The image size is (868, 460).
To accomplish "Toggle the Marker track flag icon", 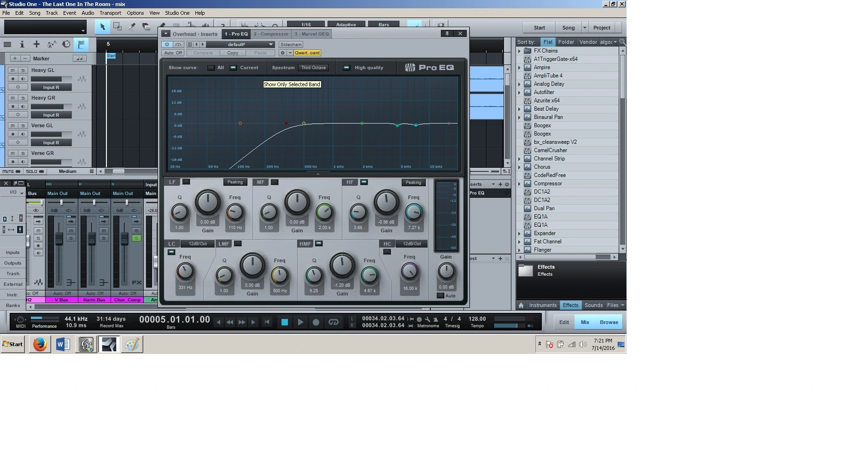I will point(81,44).
